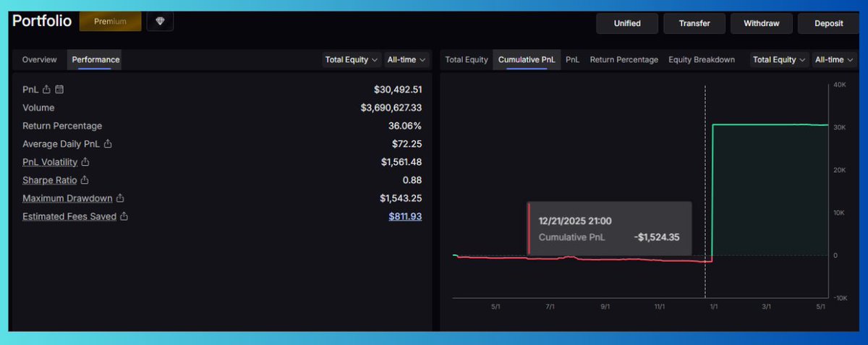The height and width of the screenshot is (345, 868).
Task: Select the Performance tab
Action: (95, 60)
